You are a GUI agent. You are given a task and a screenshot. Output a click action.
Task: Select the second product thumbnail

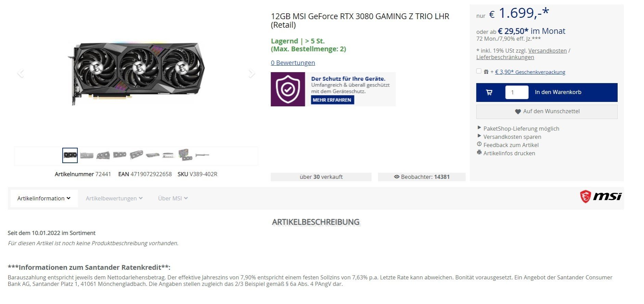click(87, 155)
